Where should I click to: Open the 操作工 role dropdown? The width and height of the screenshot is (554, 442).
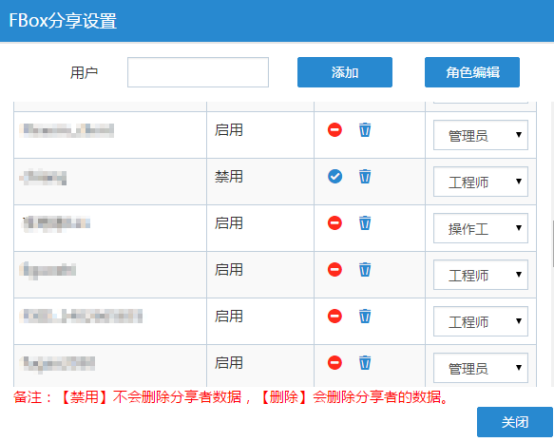coord(481,228)
